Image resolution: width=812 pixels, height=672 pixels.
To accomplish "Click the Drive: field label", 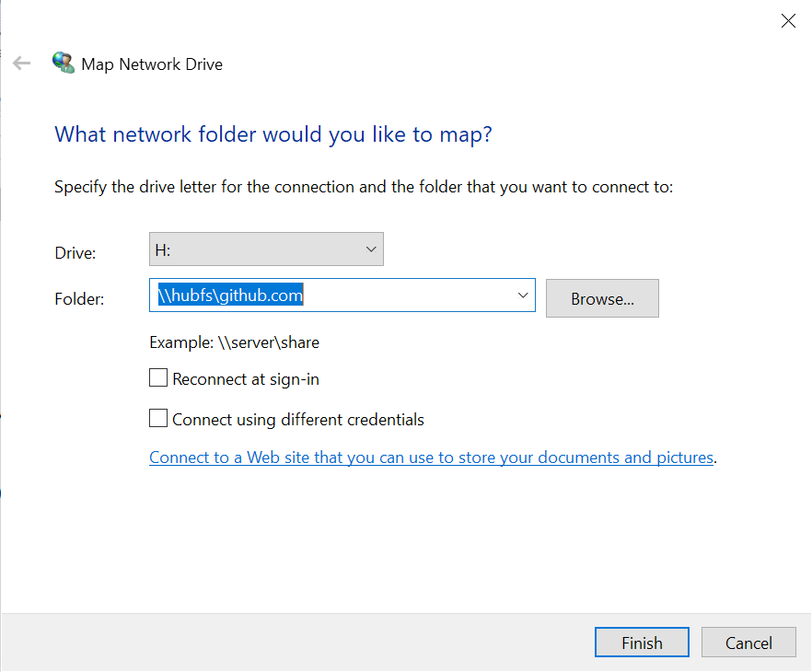I will 75,252.
